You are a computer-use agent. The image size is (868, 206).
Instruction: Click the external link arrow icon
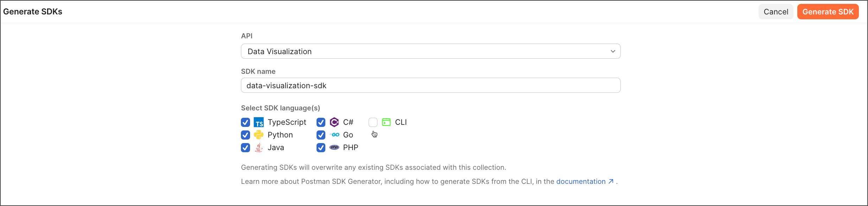(611, 181)
